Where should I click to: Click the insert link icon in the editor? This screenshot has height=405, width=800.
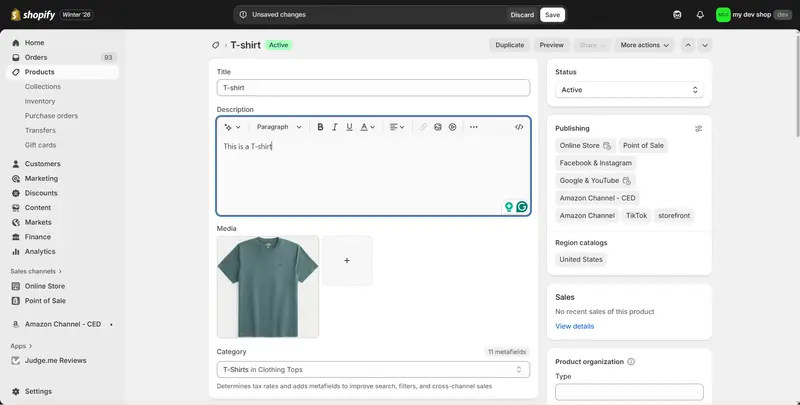pos(423,127)
